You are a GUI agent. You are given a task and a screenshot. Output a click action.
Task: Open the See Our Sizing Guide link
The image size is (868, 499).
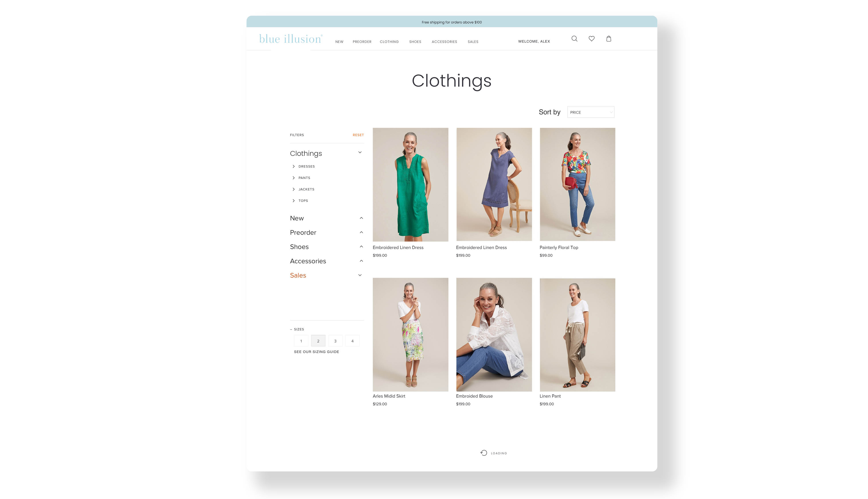(316, 352)
